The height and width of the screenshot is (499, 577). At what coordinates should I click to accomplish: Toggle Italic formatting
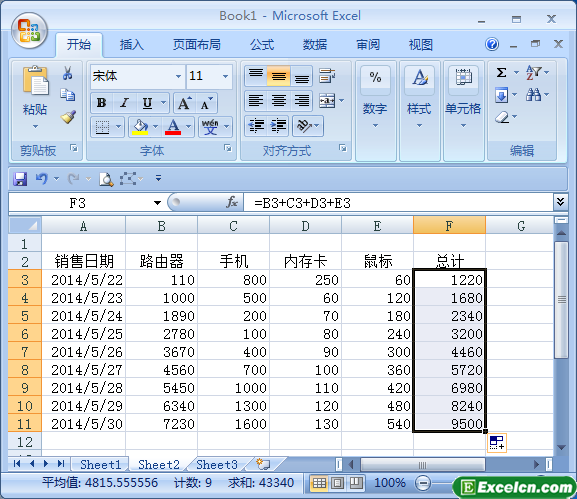click(124, 103)
